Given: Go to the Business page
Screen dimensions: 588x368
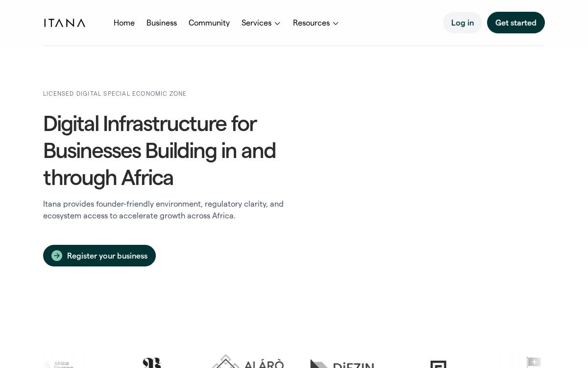Looking at the screenshot, I should (162, 23).
